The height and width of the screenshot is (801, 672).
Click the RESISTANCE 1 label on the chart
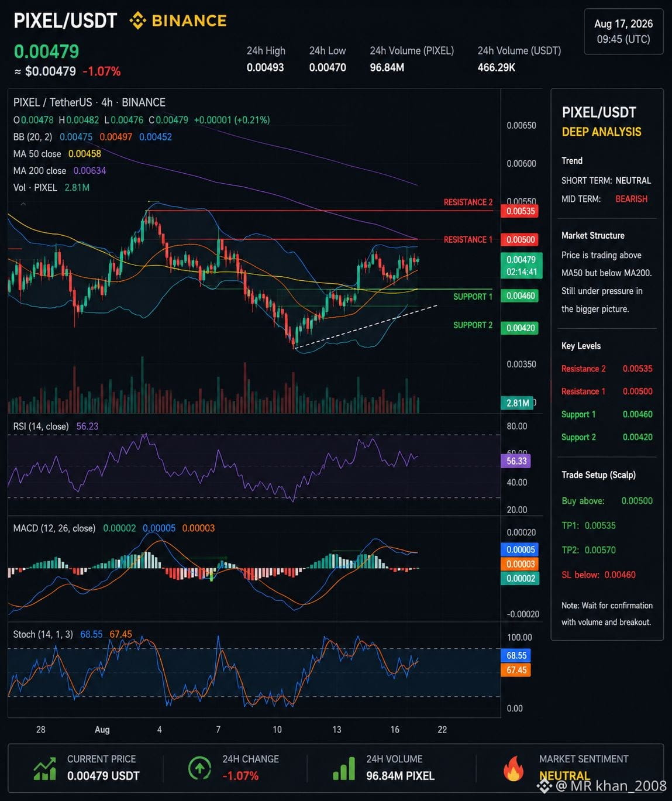468,240
